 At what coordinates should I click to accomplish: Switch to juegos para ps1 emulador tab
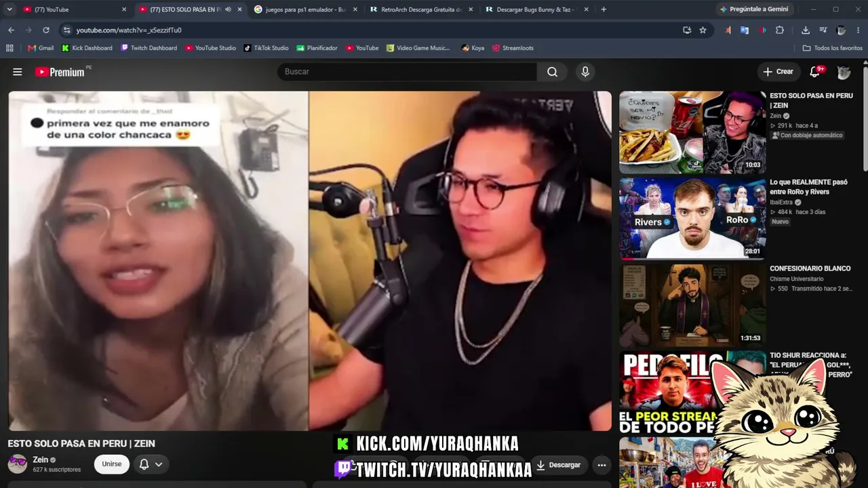tap(307, 9)
